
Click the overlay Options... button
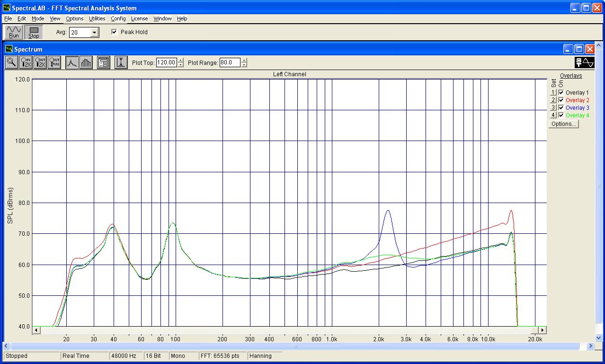coord(563,124)
